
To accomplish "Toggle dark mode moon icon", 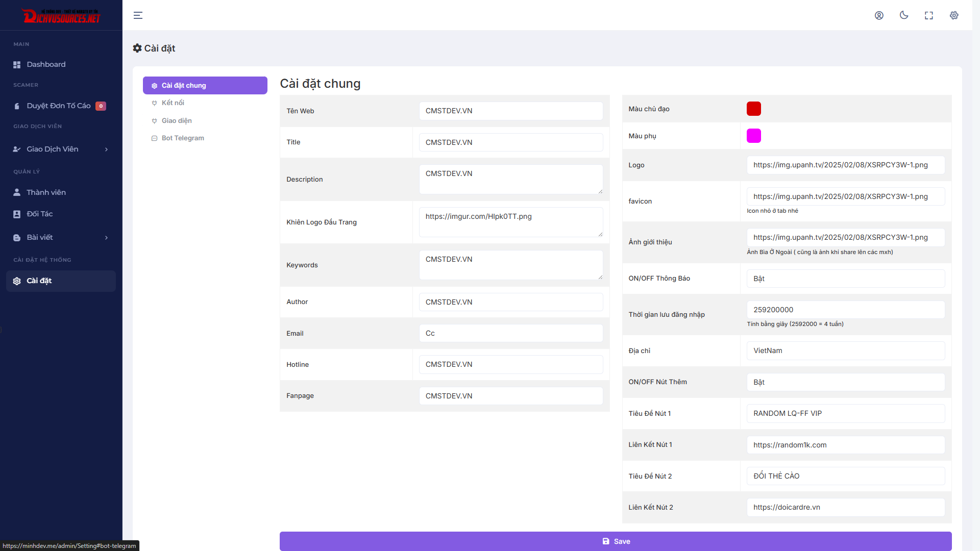I will pyautogui.click(x=904, y=15).
